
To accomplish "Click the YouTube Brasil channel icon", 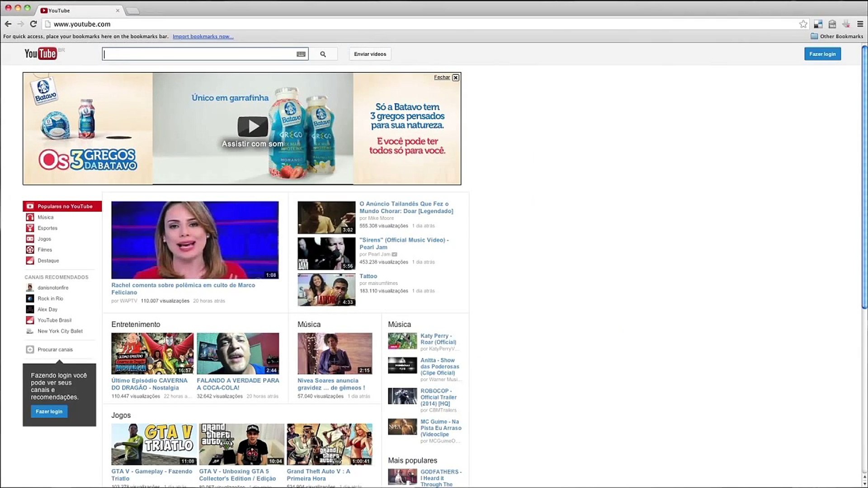I will 30,320.
